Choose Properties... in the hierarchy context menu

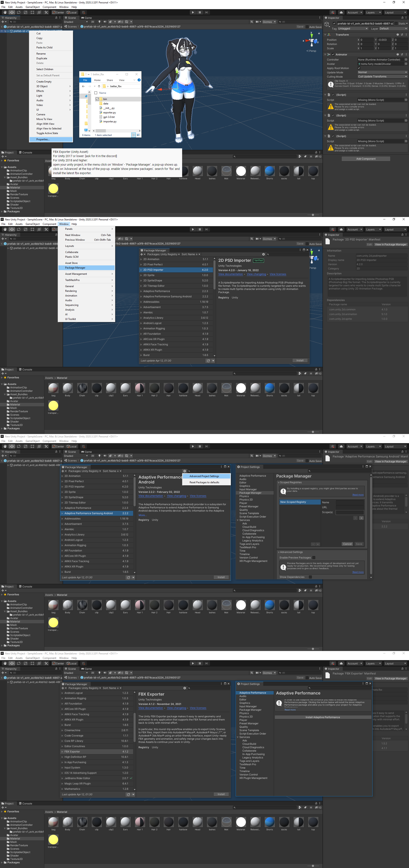click(x=51, y=139)
